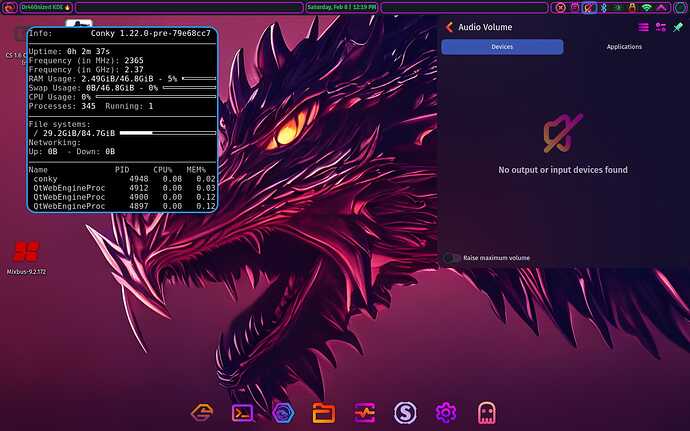Click the Saturday date and clock widget
The height and width of the screenshot is (431, 690).
tap(342, 7)
